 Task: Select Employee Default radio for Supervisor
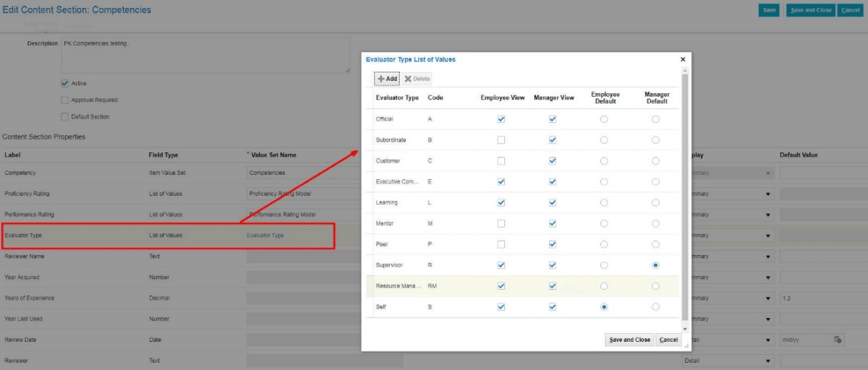[604, 265]
